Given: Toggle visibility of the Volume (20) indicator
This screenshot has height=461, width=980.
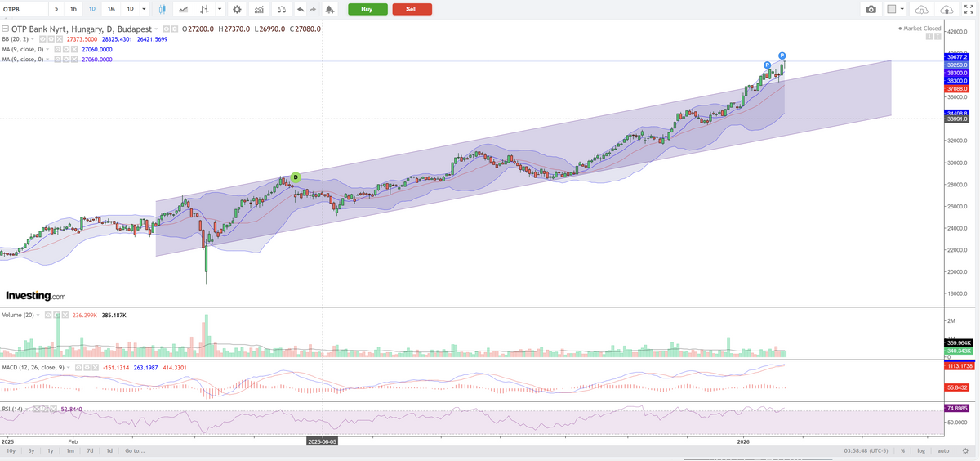Looking at the screenshot, I should (x=48, y=315).
